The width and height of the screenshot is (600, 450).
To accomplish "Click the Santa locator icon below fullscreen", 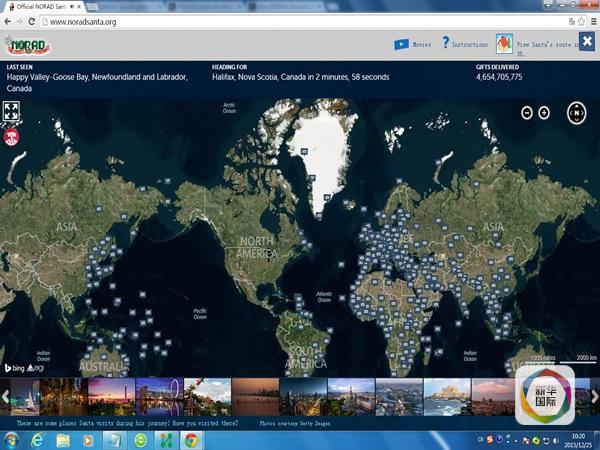I will point(12,137).
